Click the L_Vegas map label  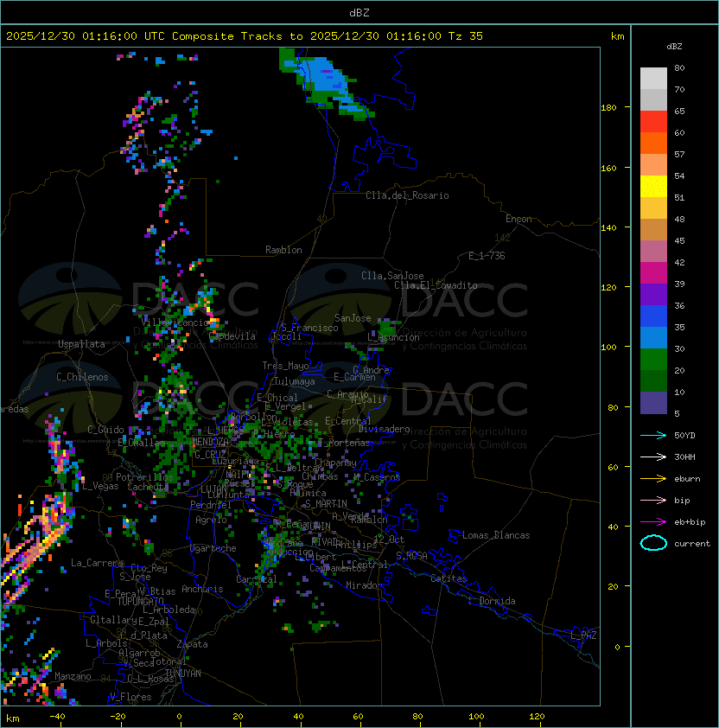[x=100, y=486]
